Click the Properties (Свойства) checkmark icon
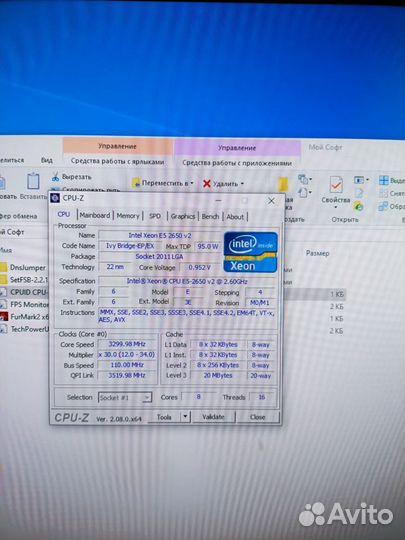The height and width of the screenshot is (540, 405). (x=336, y=185)
